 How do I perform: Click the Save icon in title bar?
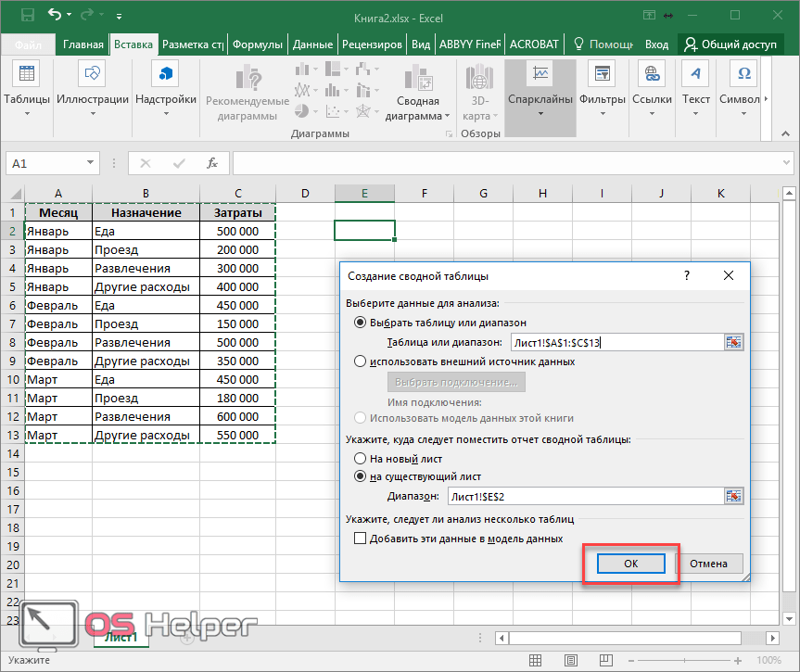click(x=26, y=16)
